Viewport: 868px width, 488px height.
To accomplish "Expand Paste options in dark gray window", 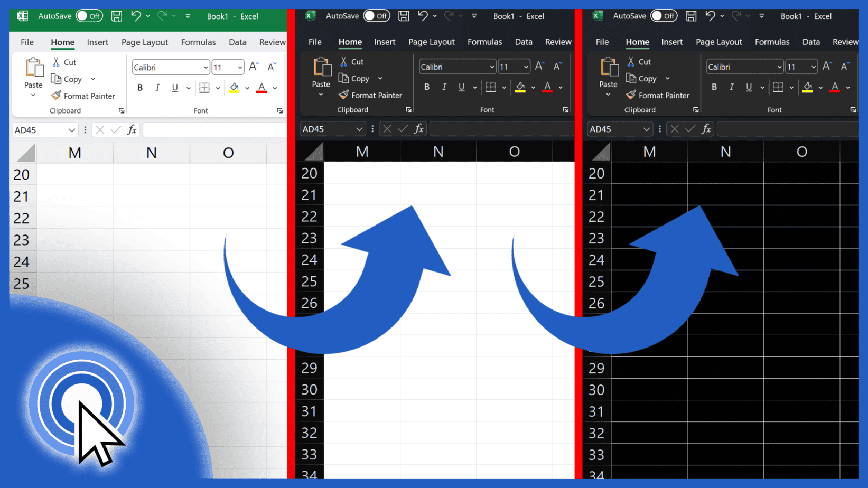I will (321, 95).
